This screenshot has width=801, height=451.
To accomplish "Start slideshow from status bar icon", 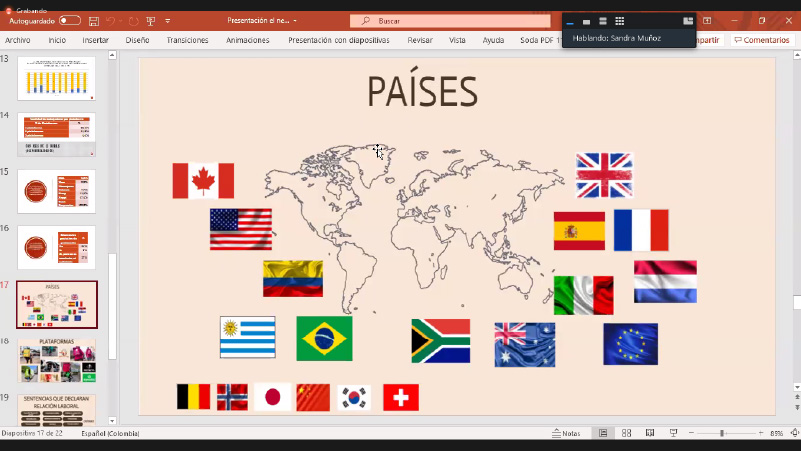I will tap(673, 433).
